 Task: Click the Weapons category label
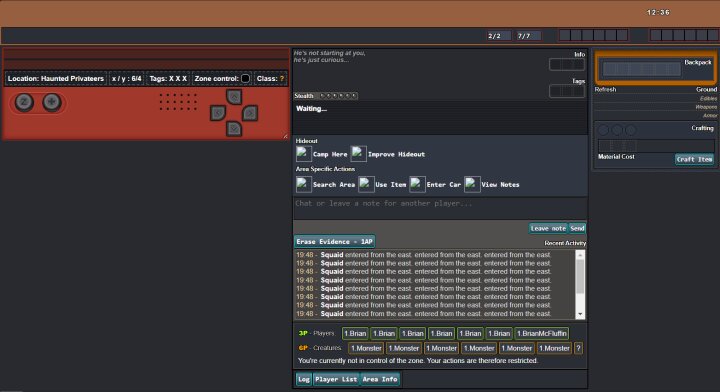pyautogui.click(x=706, y=107)
